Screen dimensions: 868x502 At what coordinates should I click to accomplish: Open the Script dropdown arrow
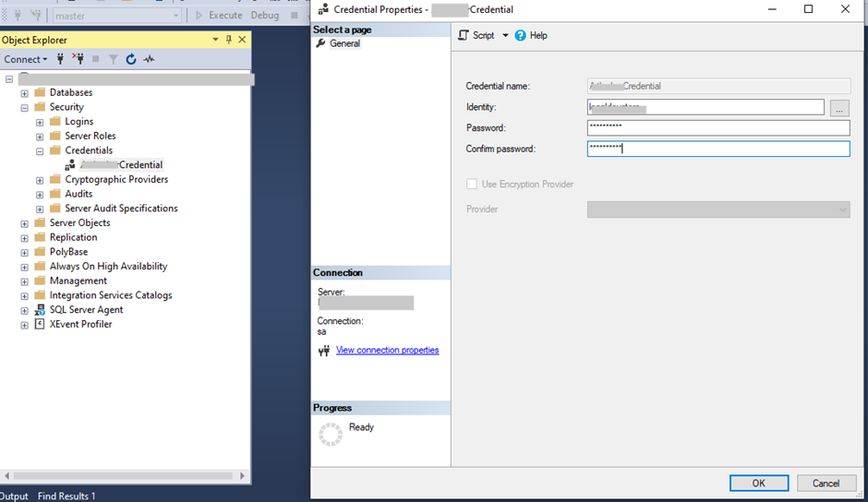(x=505, y=35)
